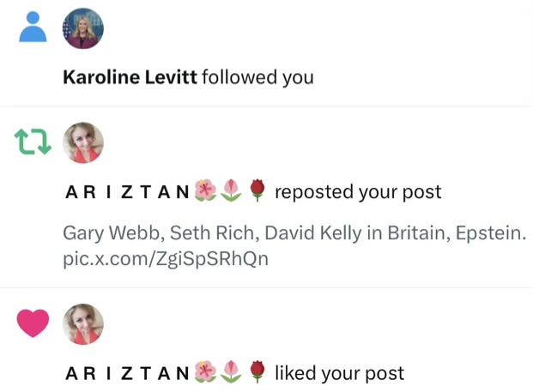Viewport: 533px width, 392px height.
Task: Click the tulip emoji beside 'reposted your post'
Action: click(231, 190)
